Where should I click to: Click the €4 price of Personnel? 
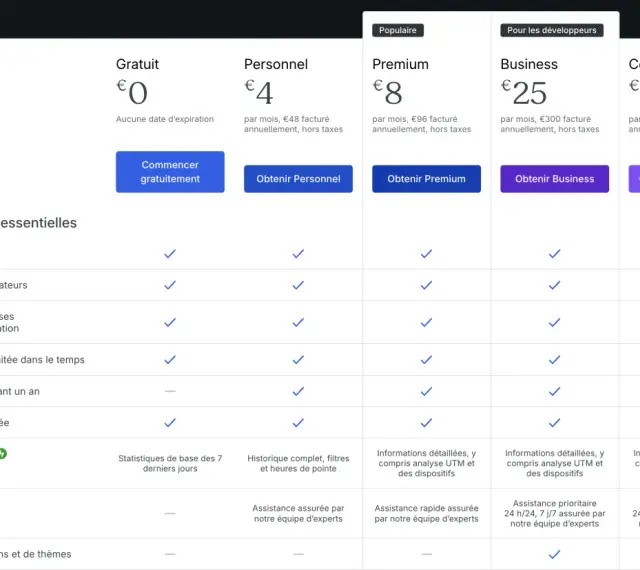coord(259,92)
